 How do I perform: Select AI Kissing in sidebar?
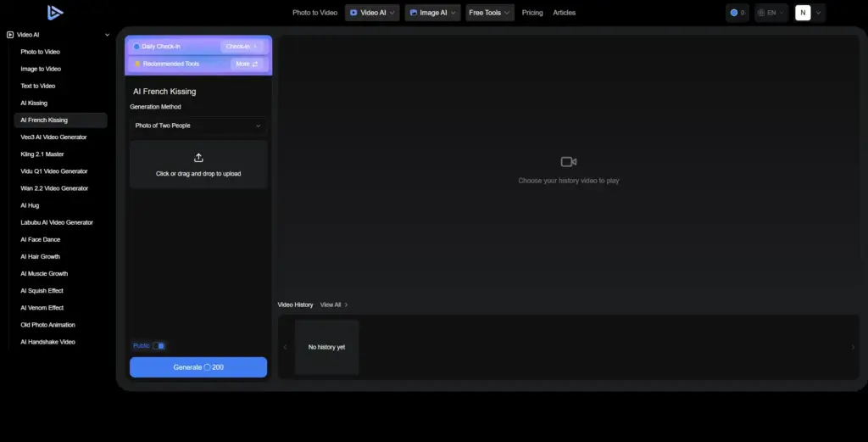(34, 103)
